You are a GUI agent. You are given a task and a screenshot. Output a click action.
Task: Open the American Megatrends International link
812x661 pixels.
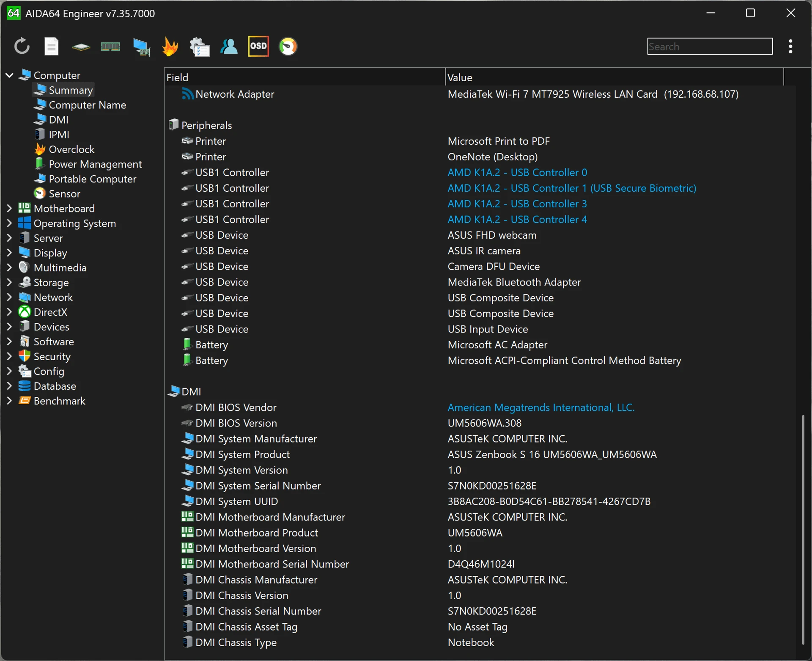[x=541, y=407]
